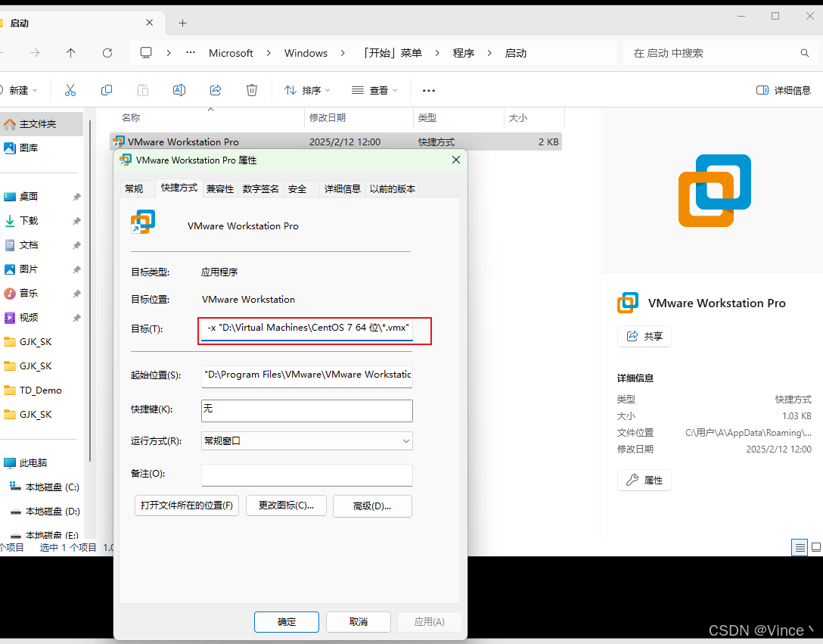823x644 pixels.
Task: Click the 起始位置 input field
Action: pyautogui.click(x=307, y=376)
